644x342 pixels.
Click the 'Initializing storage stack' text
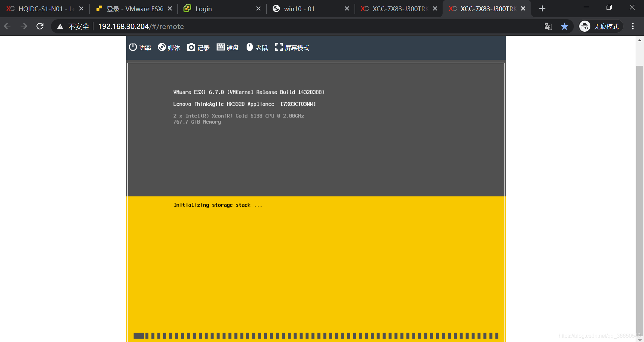[218, 205]
